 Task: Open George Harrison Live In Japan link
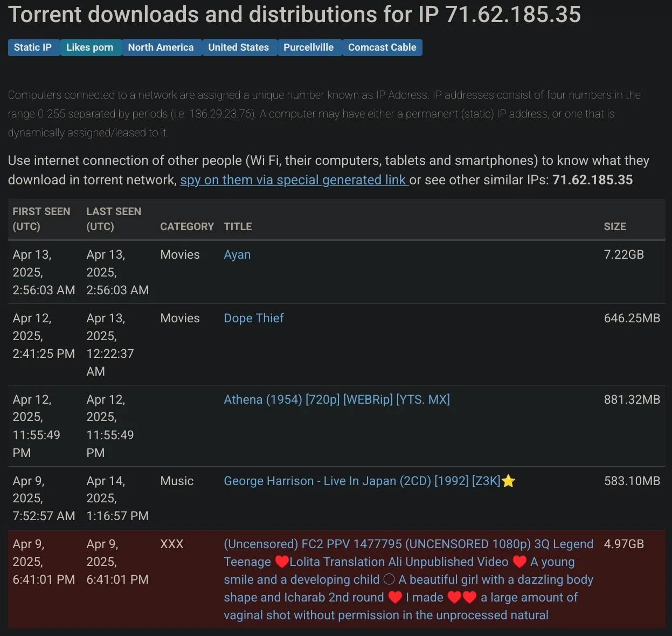tap(362, 481)
